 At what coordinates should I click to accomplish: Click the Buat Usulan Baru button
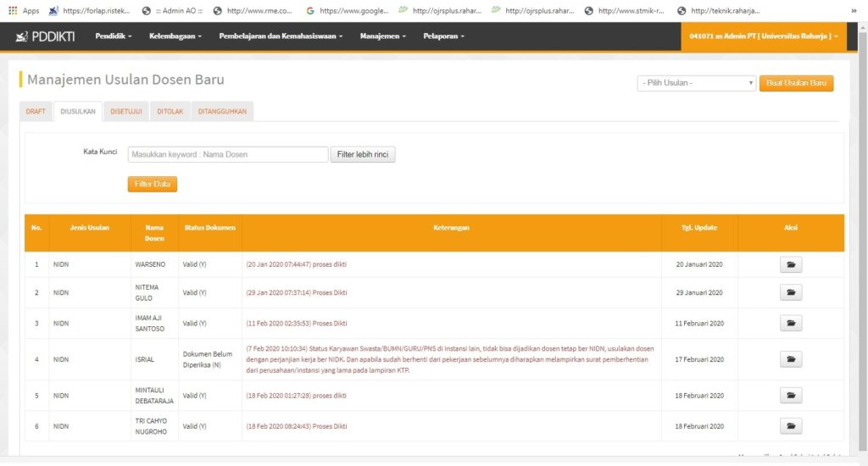[796, 83]
